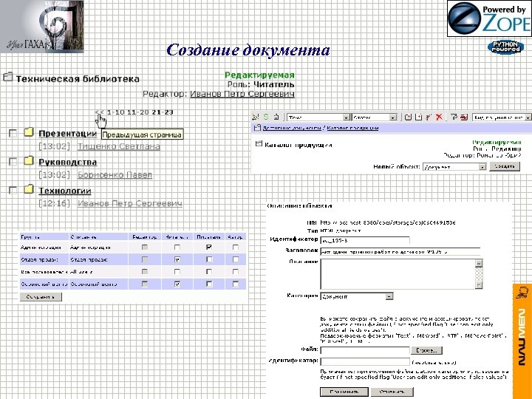Select current page range 21-23
Viewport: 532px width, 399px height.
(x=163, y=112)
